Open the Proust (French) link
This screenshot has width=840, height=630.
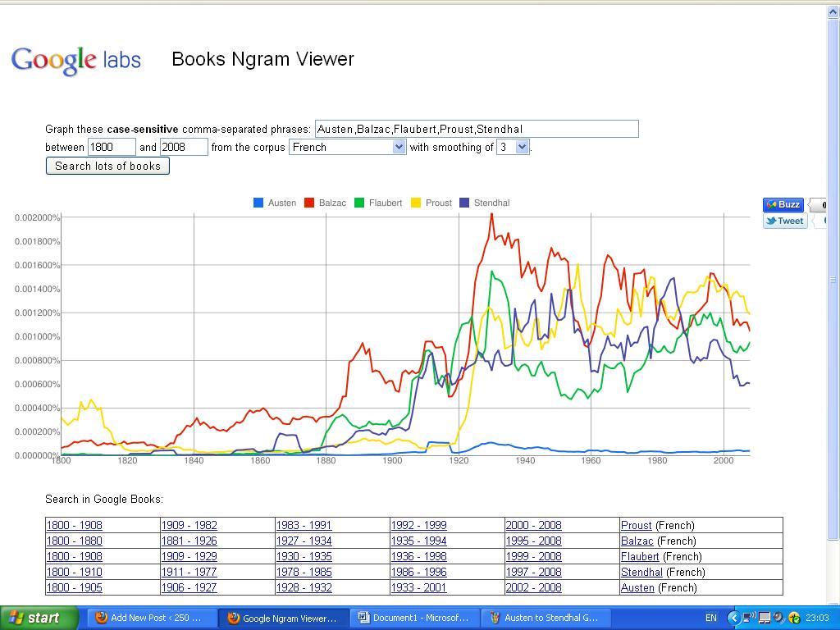637,526
